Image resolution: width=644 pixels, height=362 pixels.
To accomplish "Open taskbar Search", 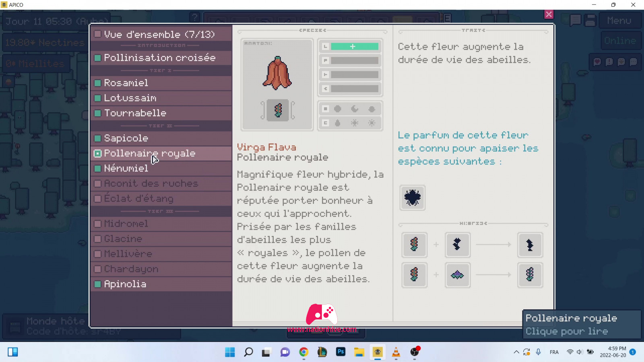I will (x=248, y=352).
